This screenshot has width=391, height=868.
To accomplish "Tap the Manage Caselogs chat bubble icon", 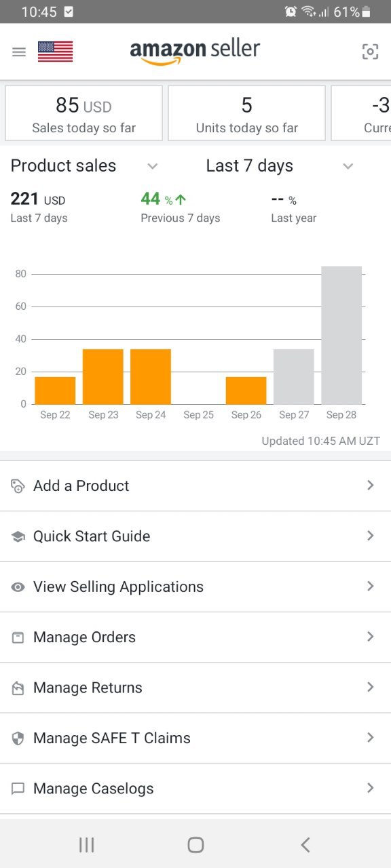I will coord(18,789).
